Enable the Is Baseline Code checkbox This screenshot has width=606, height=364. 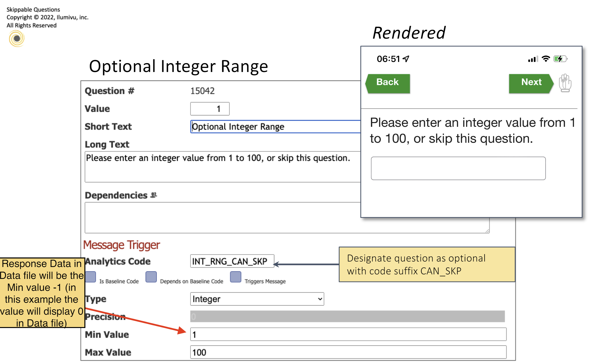tap(90, 277)
